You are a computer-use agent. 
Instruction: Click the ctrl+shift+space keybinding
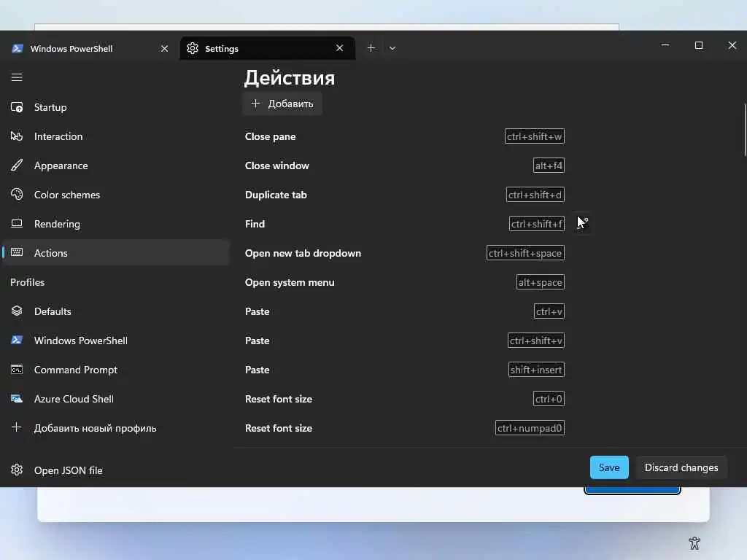[525, 253]
